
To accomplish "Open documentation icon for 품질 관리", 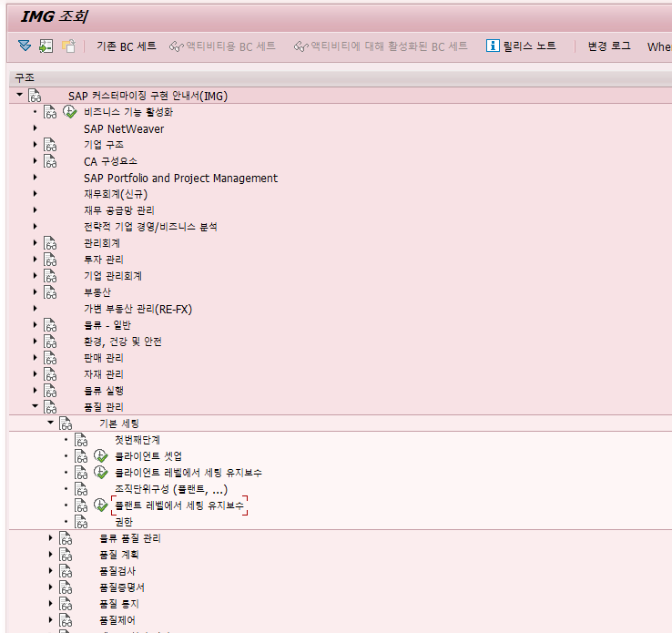I will point(50,407).
